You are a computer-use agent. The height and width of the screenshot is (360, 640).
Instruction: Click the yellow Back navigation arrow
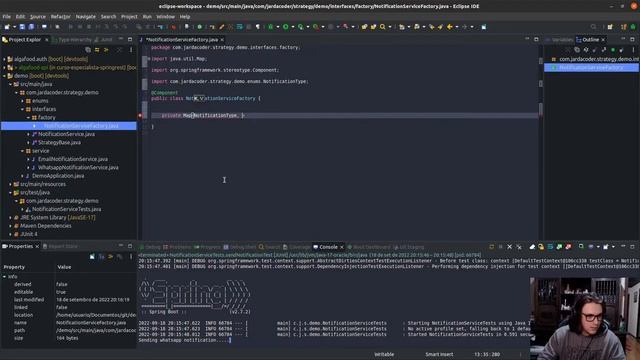coord(449,27)
